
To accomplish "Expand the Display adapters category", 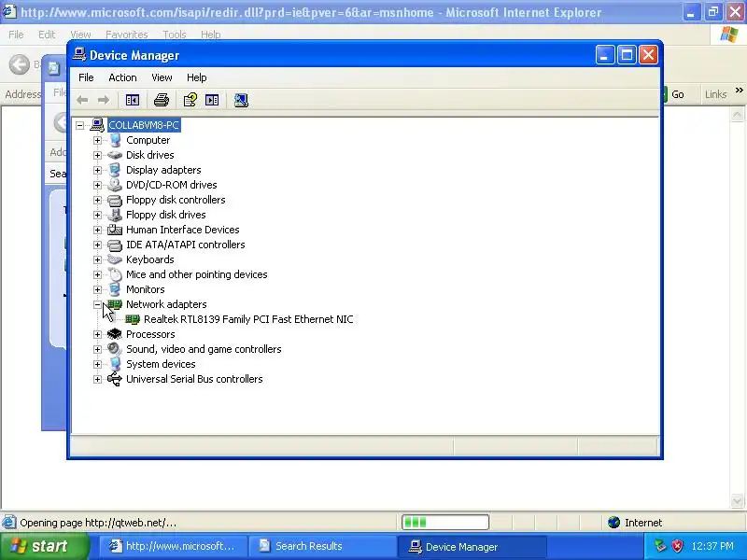I will (97, 170).
